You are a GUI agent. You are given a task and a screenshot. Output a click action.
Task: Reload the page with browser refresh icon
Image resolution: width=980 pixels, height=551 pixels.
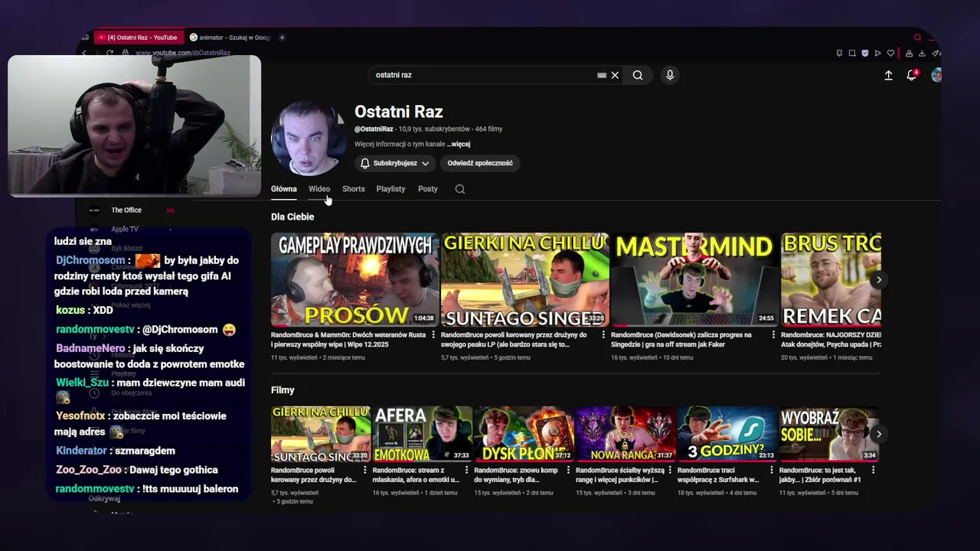[x=110, y=53]
